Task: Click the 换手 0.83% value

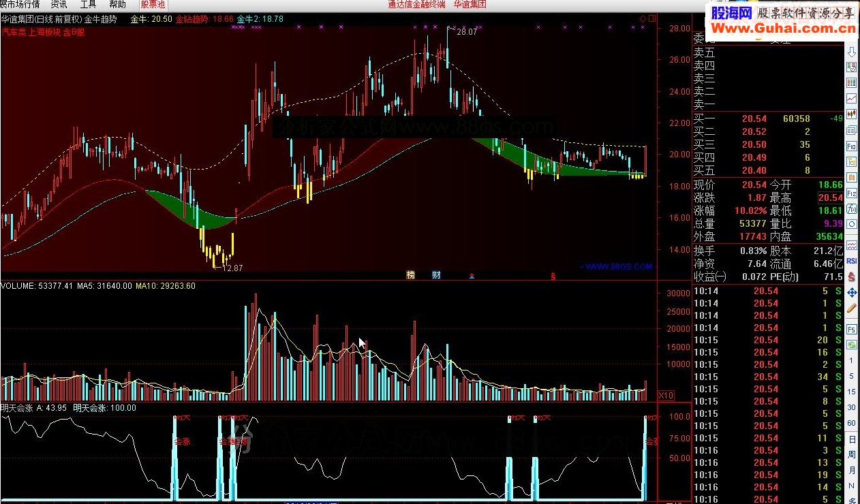Action: point(754,251)
